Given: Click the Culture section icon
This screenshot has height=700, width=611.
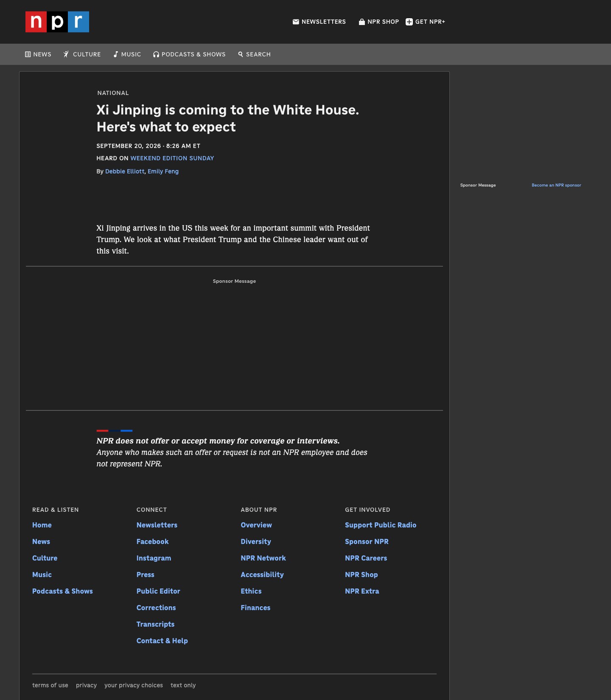Looking at the screenshot, I should pyautogui.click(x=66, y=54).
